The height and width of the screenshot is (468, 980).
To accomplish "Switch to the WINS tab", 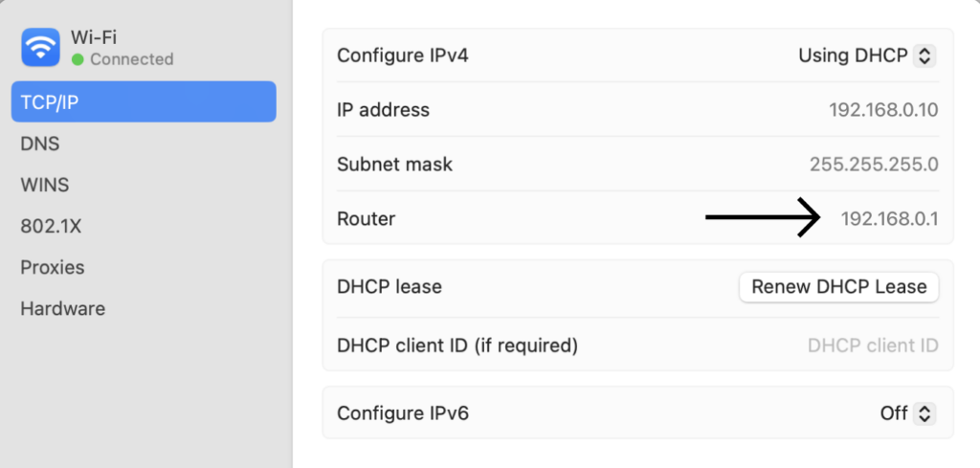I will [x=45, y=185].
